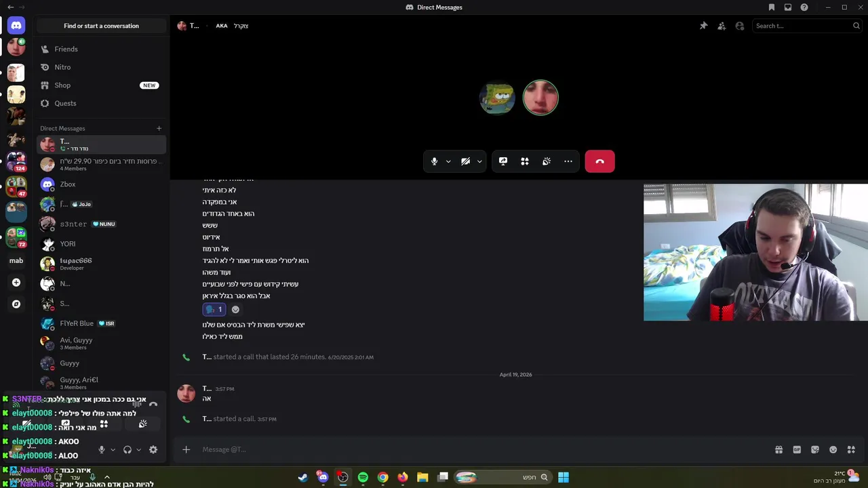This screenshot has width=868, height=488.
Task: Open Discover servers compass icon
Action: pyautogui.click(x=16, y=304)
